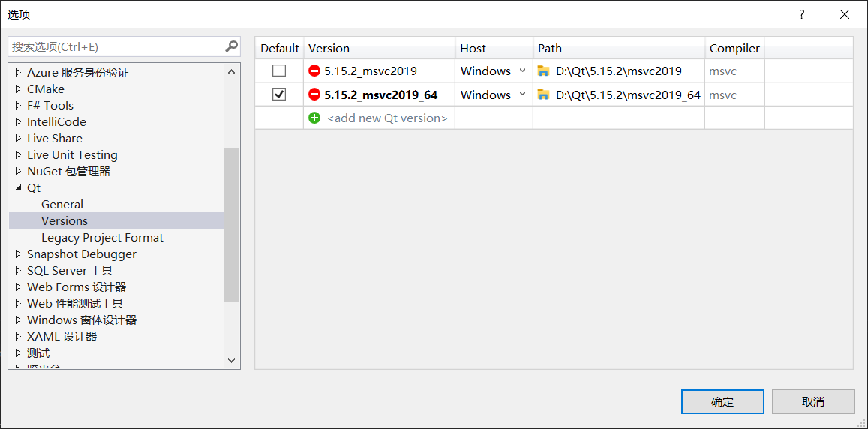Check Default box for 5.15.2_msvc2019

280,70
